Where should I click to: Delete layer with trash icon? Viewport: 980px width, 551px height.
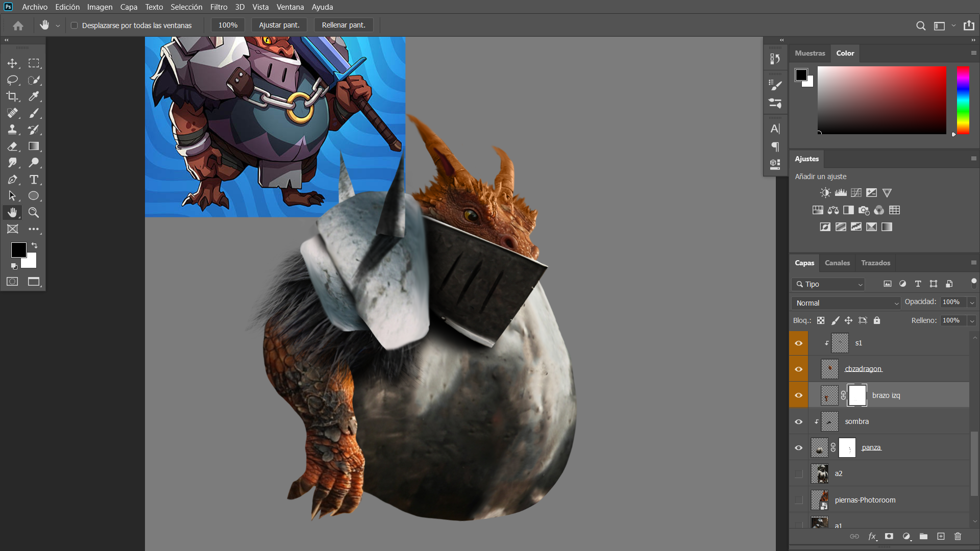(x=958, y=536)
